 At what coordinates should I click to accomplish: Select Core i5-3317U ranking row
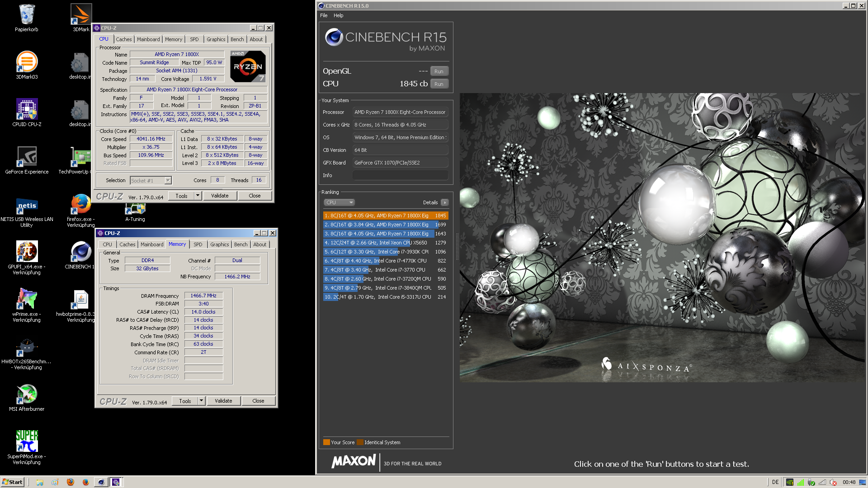pos(386,297)
